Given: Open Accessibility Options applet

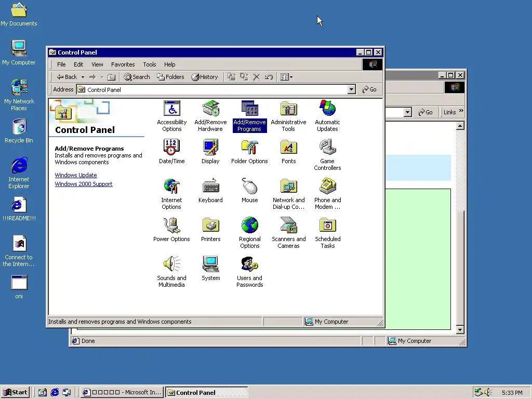Looking at the screenshot, I should pos(171,116).
